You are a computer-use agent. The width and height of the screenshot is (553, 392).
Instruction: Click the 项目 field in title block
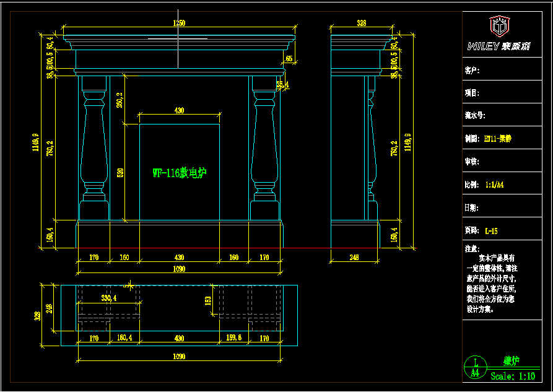pos(508,93)
